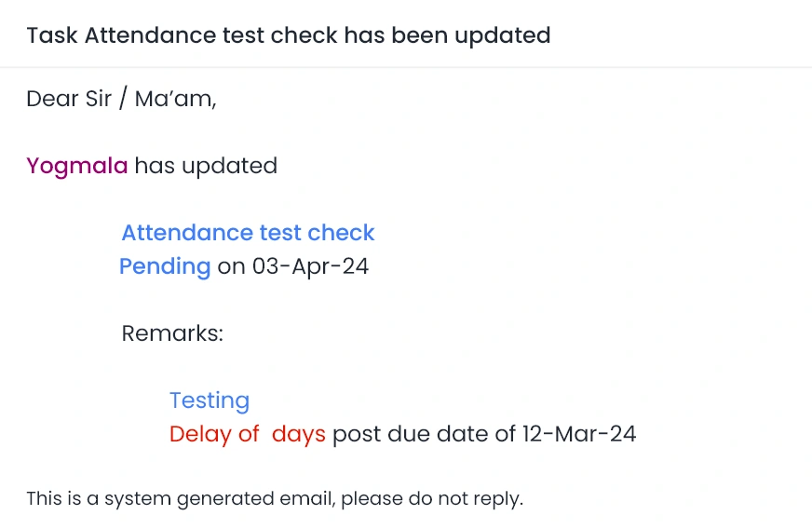The image size is (812, 529).
Task: Click the "Remarks:" label
Action: point(172,333)
